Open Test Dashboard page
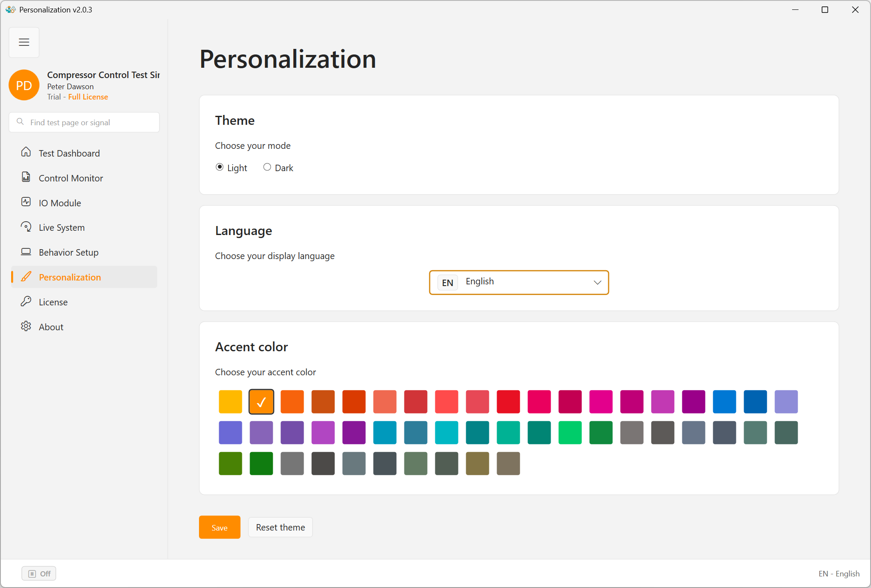This screenshot has height=588, width=871. 84,153
